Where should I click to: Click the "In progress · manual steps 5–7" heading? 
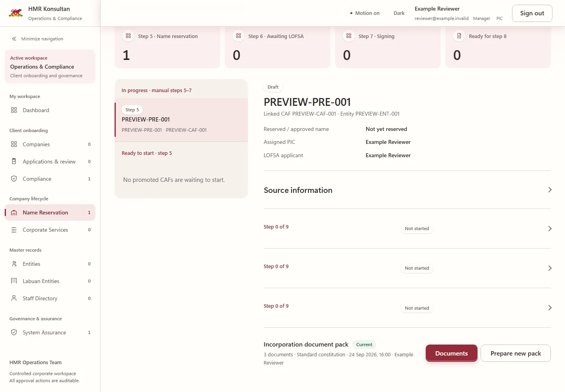pyautogui.click(x=157, y=90)
